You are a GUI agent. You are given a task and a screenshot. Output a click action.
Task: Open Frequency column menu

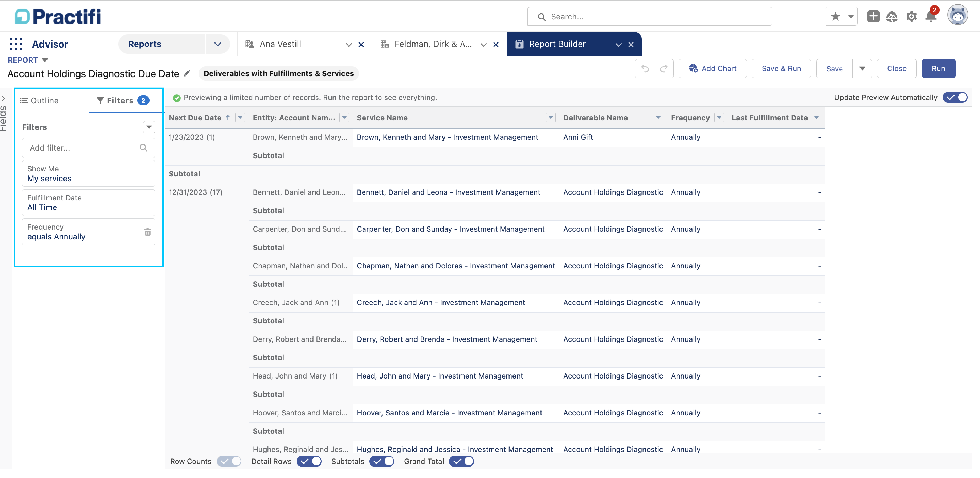(719, 118)
